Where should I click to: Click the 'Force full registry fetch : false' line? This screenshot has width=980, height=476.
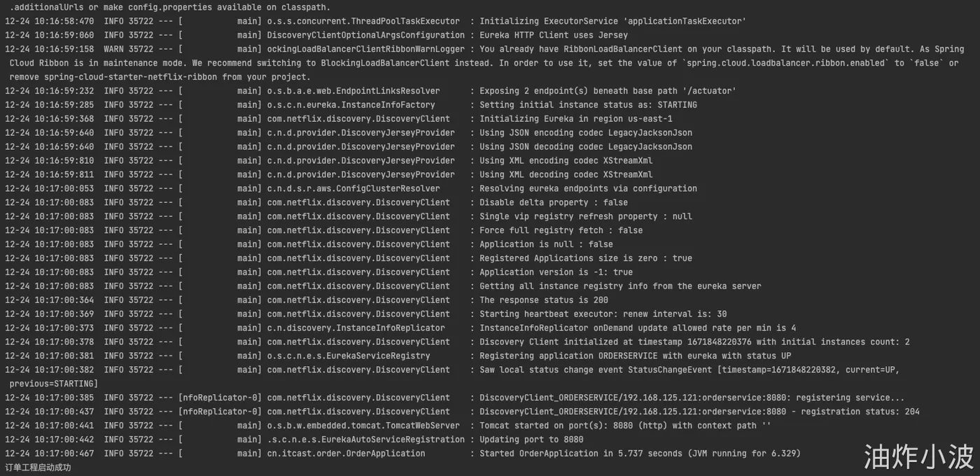(x=561, y=230)
